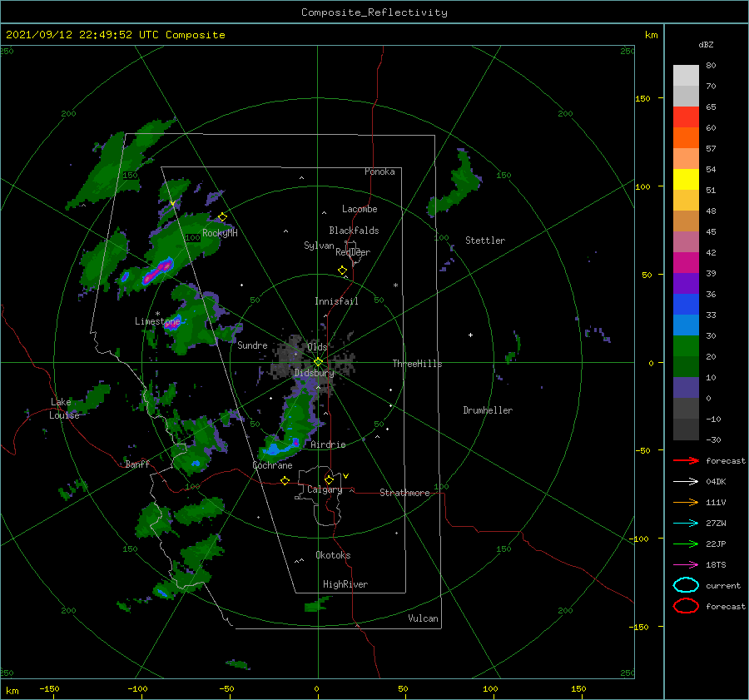Click the dBZ legend heading
This screenshot has width=749, height=700.
point(706,44)
